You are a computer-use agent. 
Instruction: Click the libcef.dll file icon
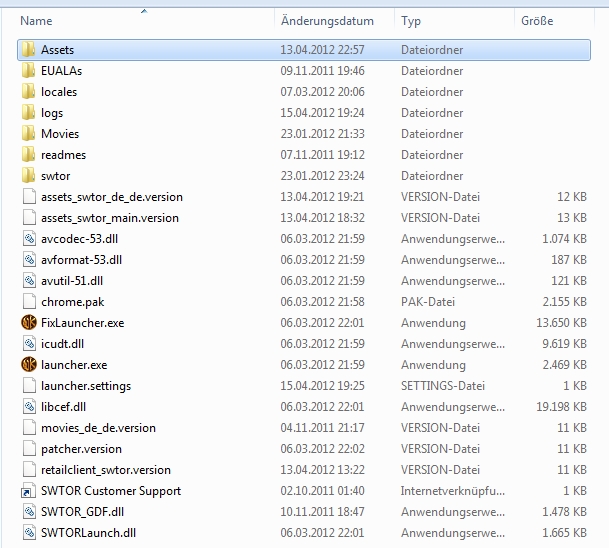[x=29, y=407]
